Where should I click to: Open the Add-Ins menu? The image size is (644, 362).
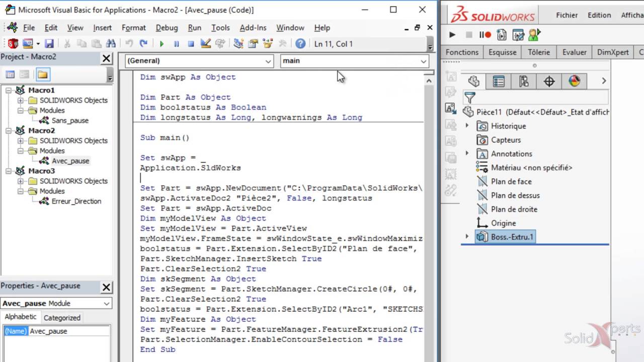[x=253, y=28]
